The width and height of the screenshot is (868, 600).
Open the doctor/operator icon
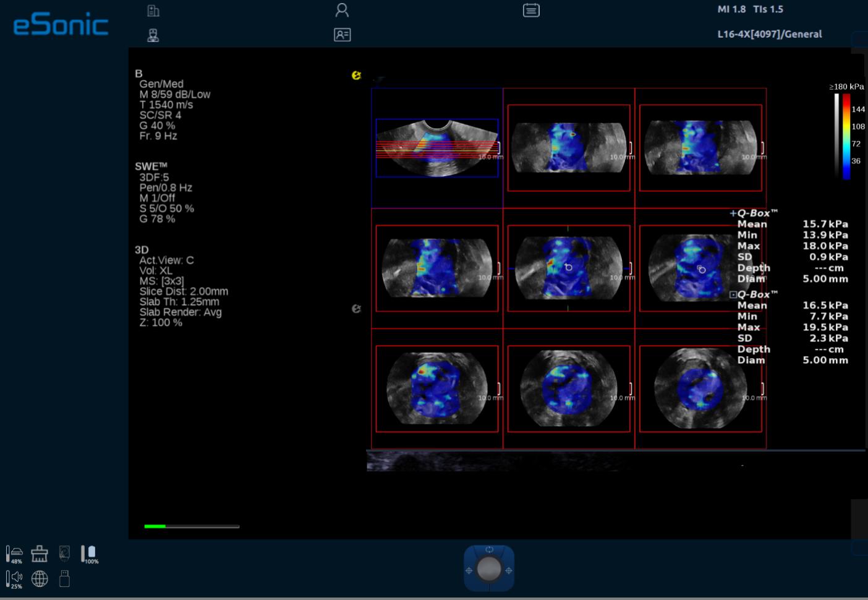coord(153,35)
